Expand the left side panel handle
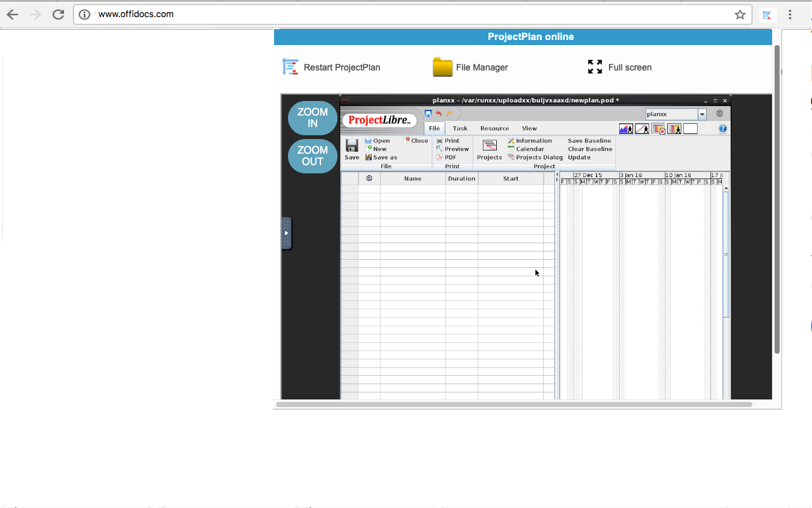 [x=286, y=233]
